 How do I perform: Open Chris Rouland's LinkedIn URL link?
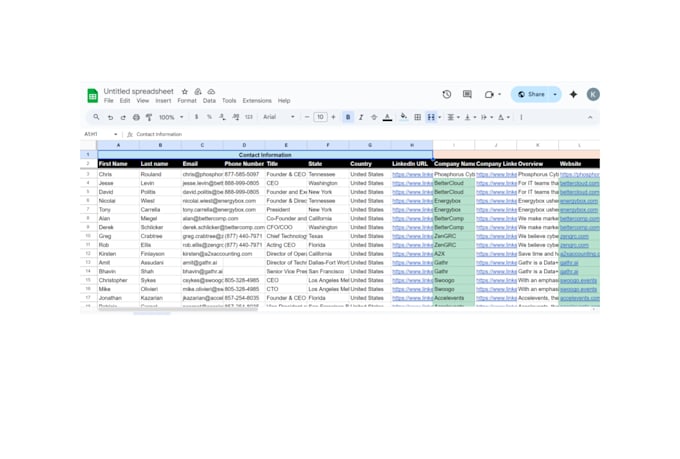point(412,174)
